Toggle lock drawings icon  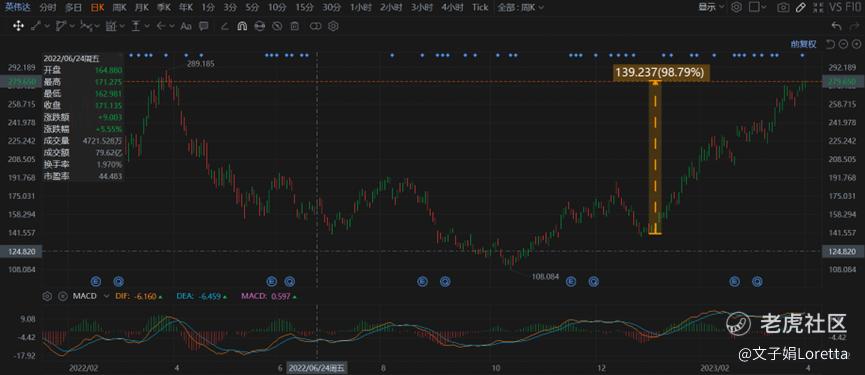(x=259, y=26)
